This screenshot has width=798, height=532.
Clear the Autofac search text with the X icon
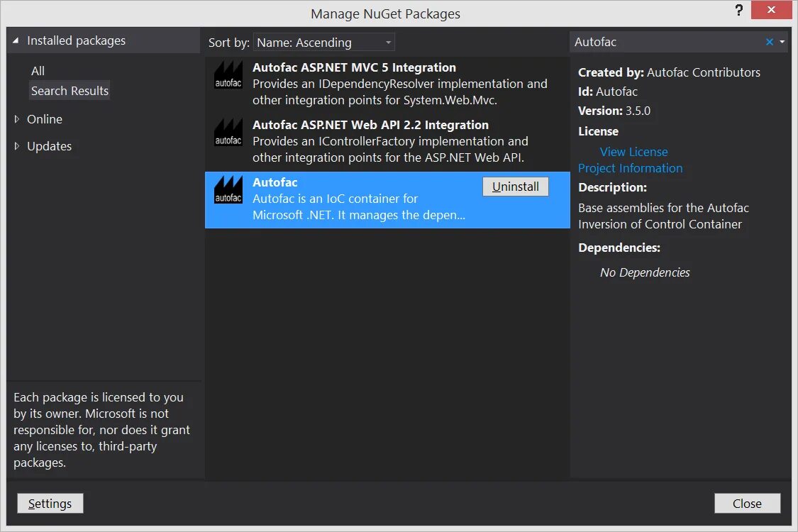(770, 43)
